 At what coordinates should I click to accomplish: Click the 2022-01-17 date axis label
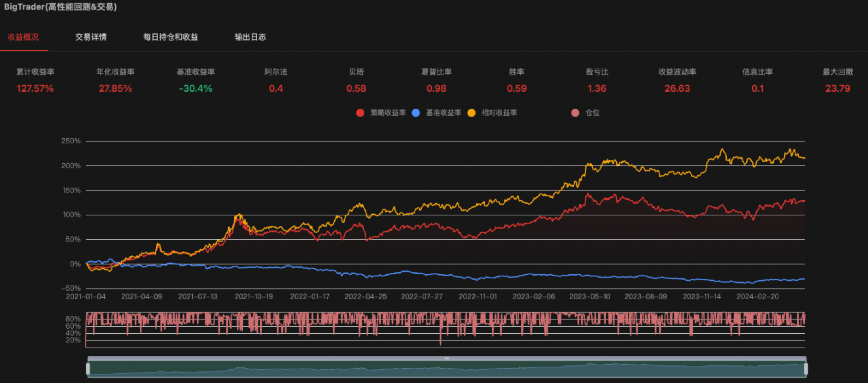tap(309, 297)
